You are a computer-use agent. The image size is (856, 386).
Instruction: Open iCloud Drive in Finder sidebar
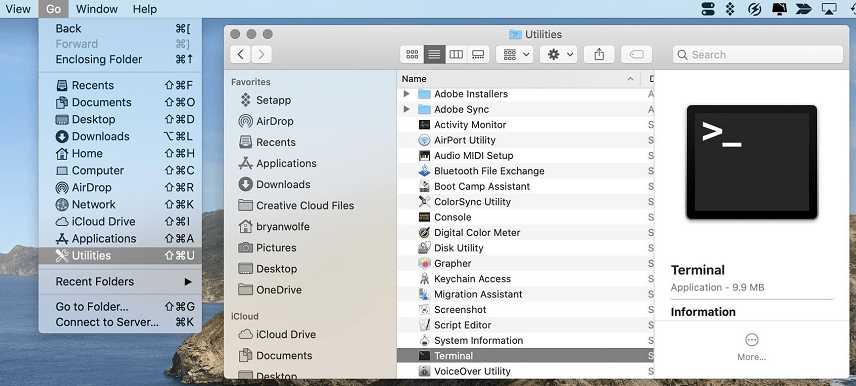277,334
